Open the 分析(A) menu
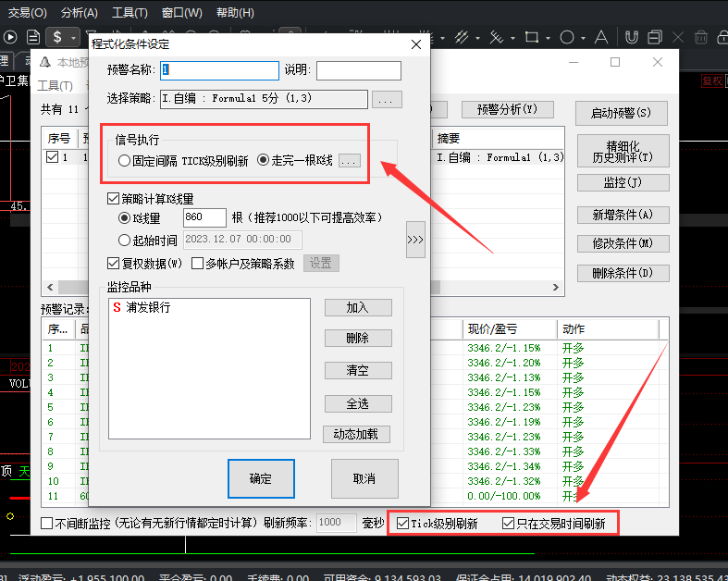The height and width of the screenshot is (581, 728). click(x=79, y=13)
